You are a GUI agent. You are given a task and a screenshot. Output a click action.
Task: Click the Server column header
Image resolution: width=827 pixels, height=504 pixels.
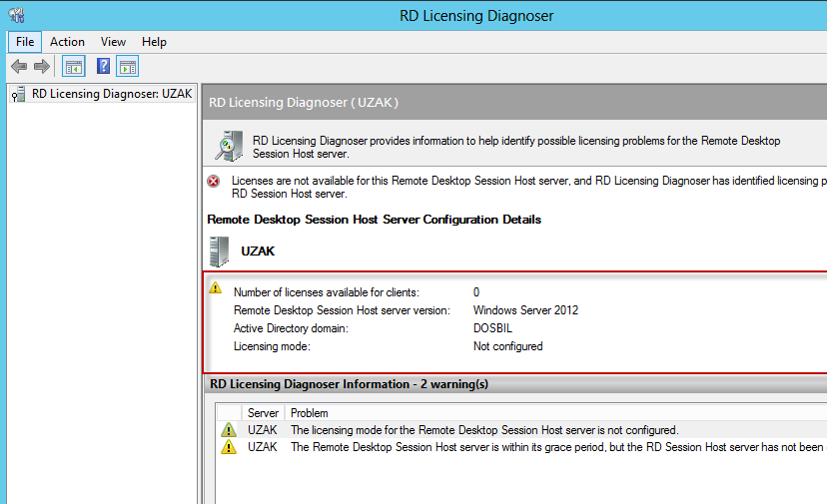(263, 413)
